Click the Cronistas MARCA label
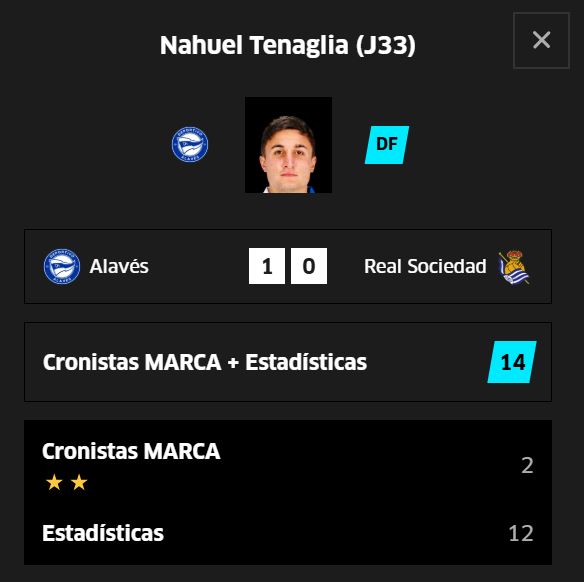Screen dimensions: 584x582 (x=131, y=451)
